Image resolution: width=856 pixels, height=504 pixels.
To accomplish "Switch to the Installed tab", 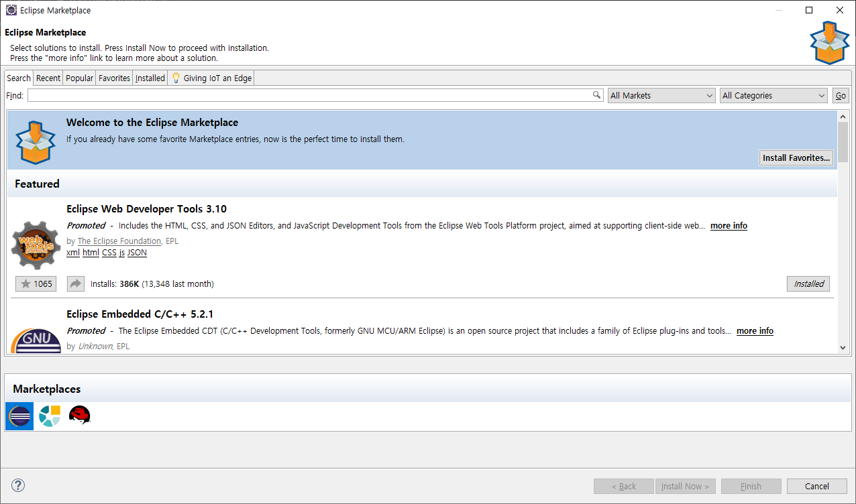I will coord(150,78).
